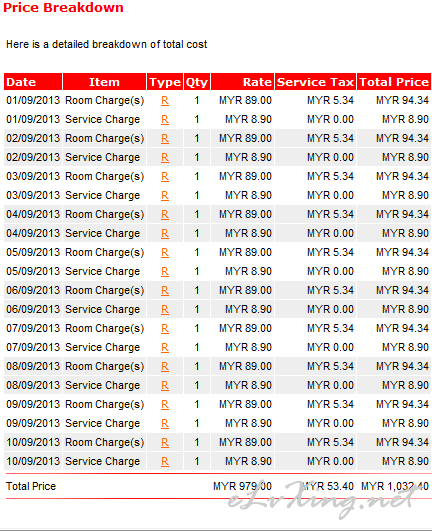Open the R link for 03/09/2013 Service Charge
Viewport: 432px width, 532px height.
165,196
